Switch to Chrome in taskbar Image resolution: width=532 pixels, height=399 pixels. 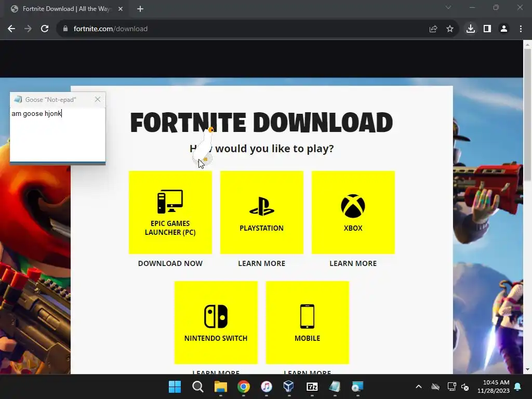click(244, 387)
